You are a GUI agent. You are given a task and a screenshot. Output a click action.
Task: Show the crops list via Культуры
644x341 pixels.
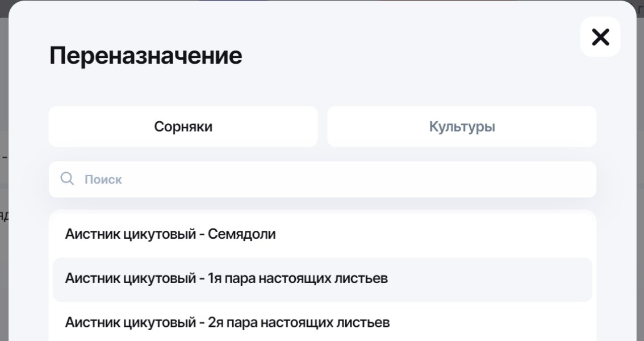pyautogui.click(x=462, y=126)
